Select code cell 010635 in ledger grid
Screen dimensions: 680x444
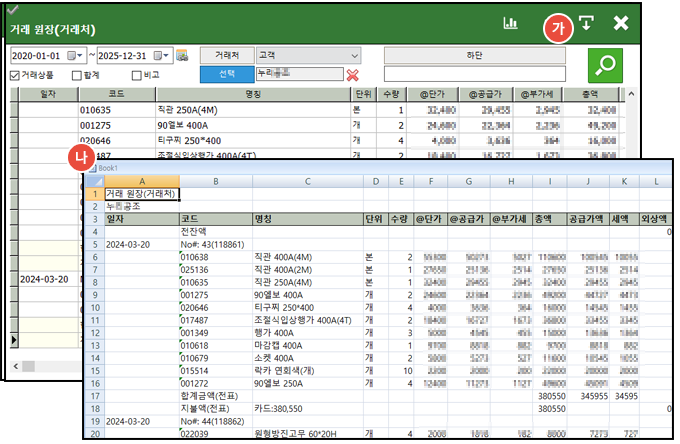click(x=117, y=110)
